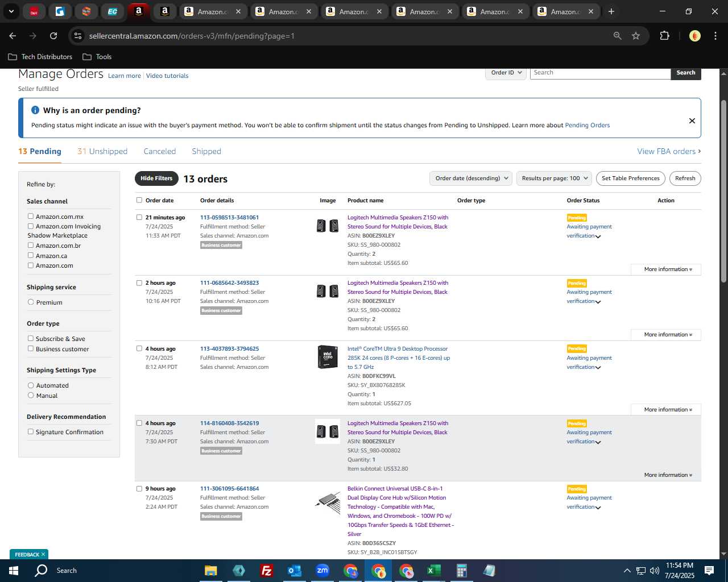Screen dimensions: 728x582
Task: Open order link 111-3061095-6641864
Action: 229,489
